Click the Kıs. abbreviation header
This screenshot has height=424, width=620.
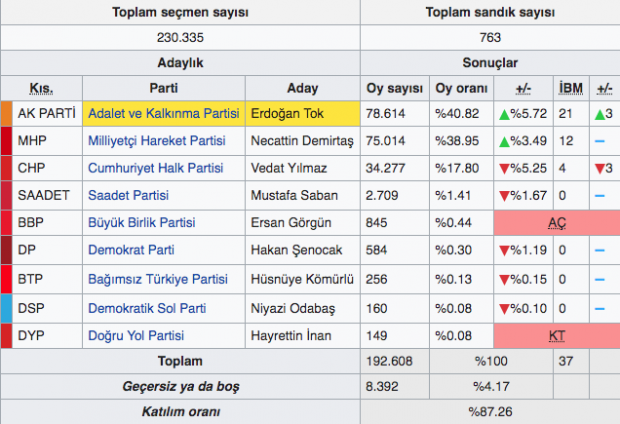click(41, 88)
